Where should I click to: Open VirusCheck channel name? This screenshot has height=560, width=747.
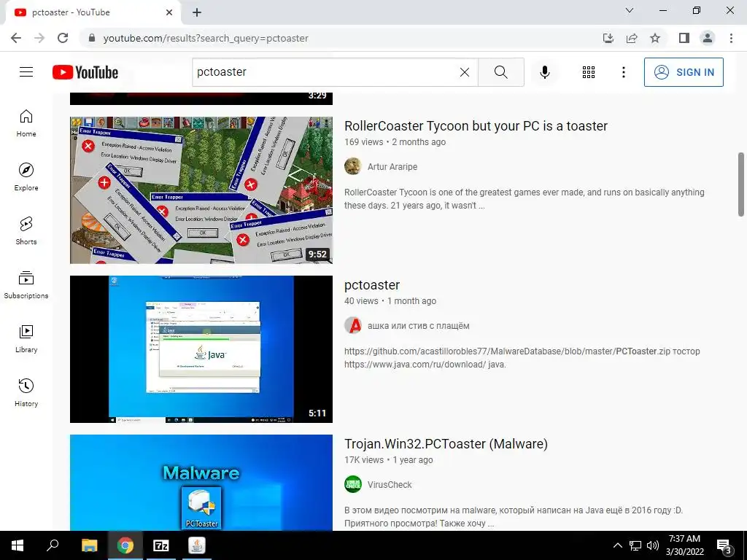coord(390,485)
